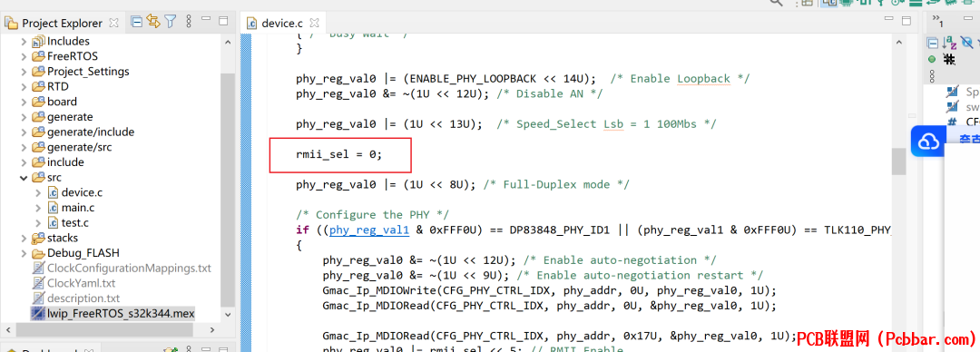Collapse all in the Outline panel
Viewport: 980px width, 352px height.
(933, 43)
